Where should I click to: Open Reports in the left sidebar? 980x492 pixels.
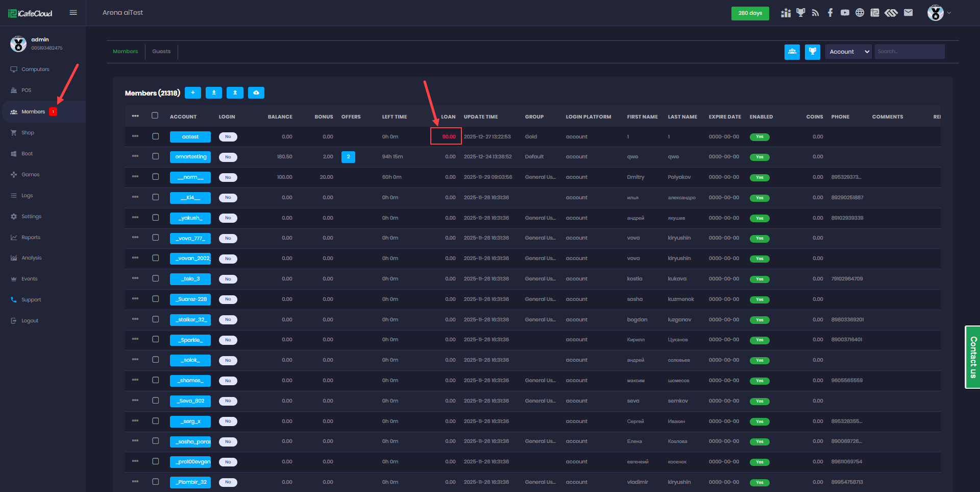(31, 238)
